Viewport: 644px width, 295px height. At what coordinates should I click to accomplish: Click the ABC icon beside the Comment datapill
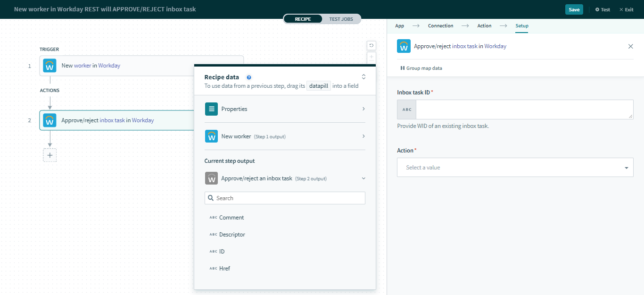pyautogui.click(x=212, y=217)
